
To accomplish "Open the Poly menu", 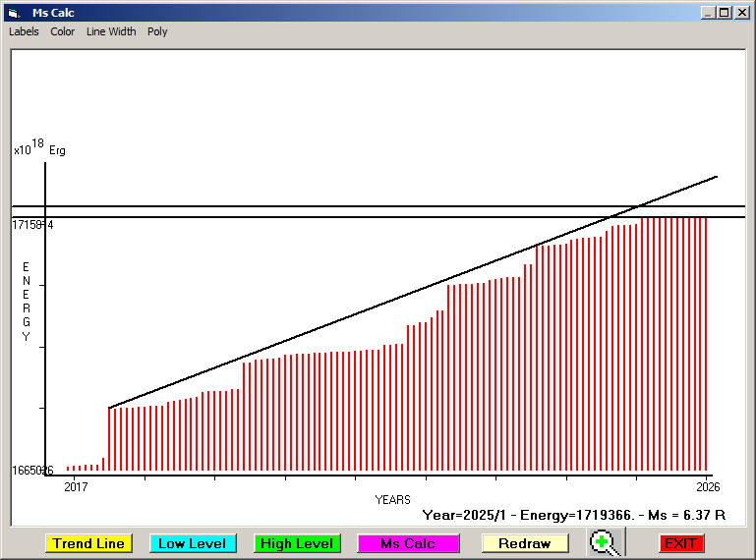I will point(157,31).
